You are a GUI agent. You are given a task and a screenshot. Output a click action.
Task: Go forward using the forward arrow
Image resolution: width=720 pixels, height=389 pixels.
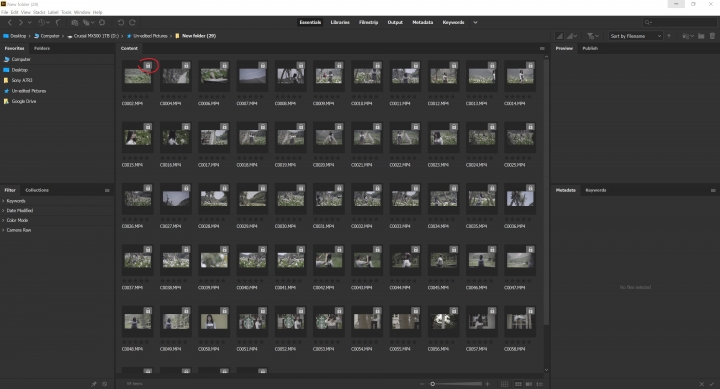pyautogui.click(x=20, y=22)
